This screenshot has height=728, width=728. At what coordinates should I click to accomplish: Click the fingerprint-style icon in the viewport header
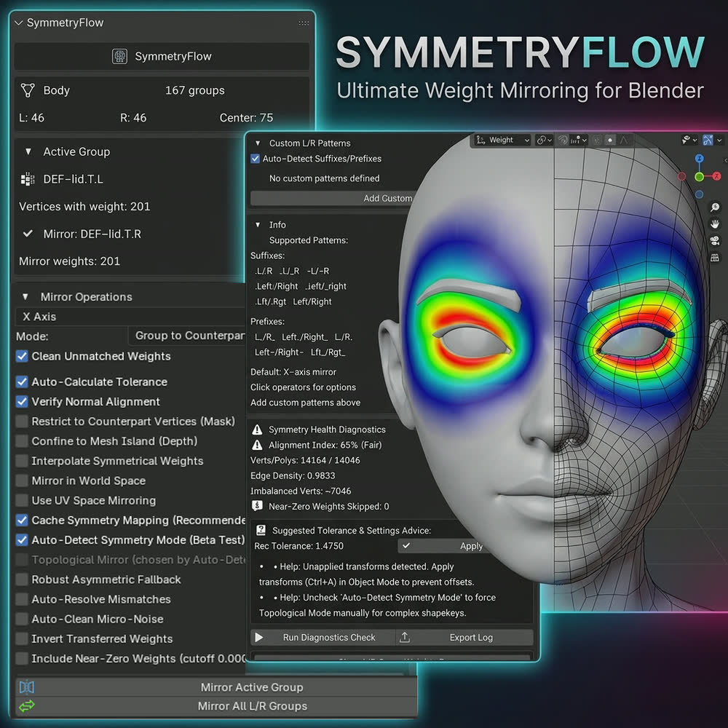point(563,140)
